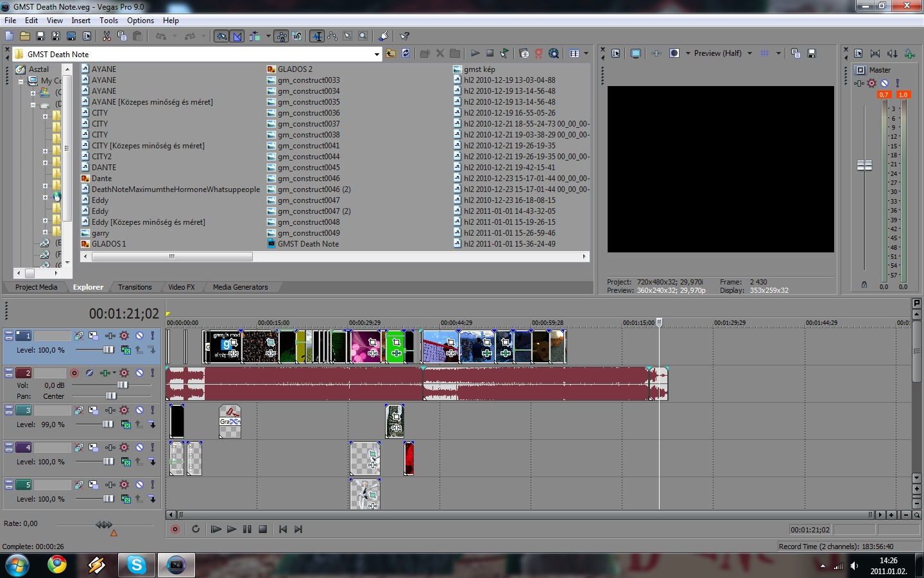Toggle the Auto Ripple toolbar button
The height and width of the screenshot is (578, 924).
pos(255,36)
